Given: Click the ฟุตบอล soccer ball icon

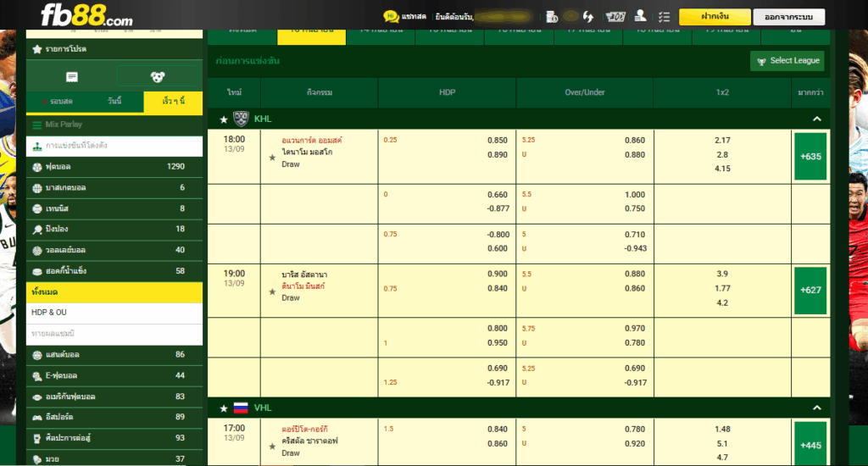Looking at the screenshot, I should click(37, 167).
